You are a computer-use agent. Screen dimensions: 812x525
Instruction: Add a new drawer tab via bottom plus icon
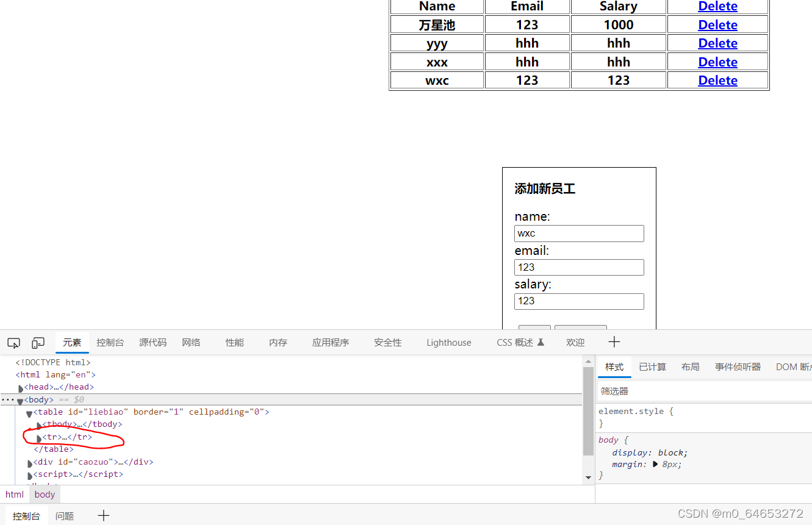(x=103, y=515)
